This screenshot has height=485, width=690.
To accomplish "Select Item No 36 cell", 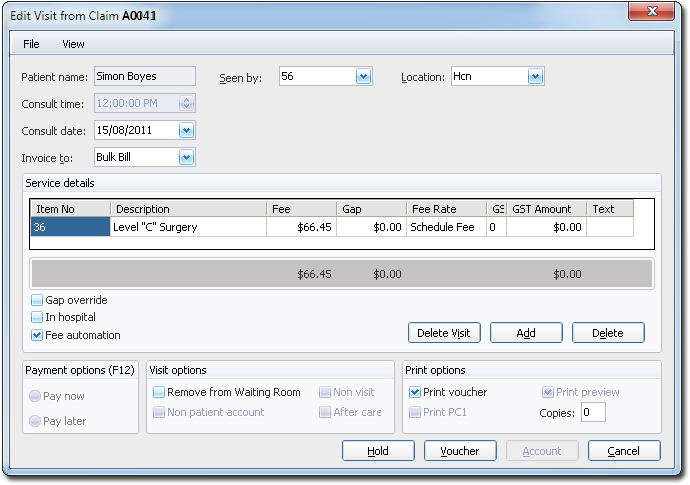I will (69, 227).
